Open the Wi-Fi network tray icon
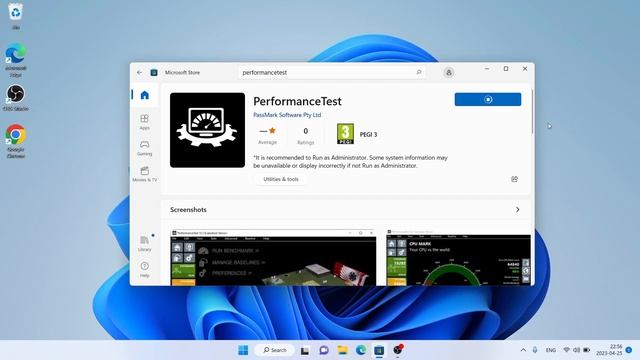 pos(567,350)
